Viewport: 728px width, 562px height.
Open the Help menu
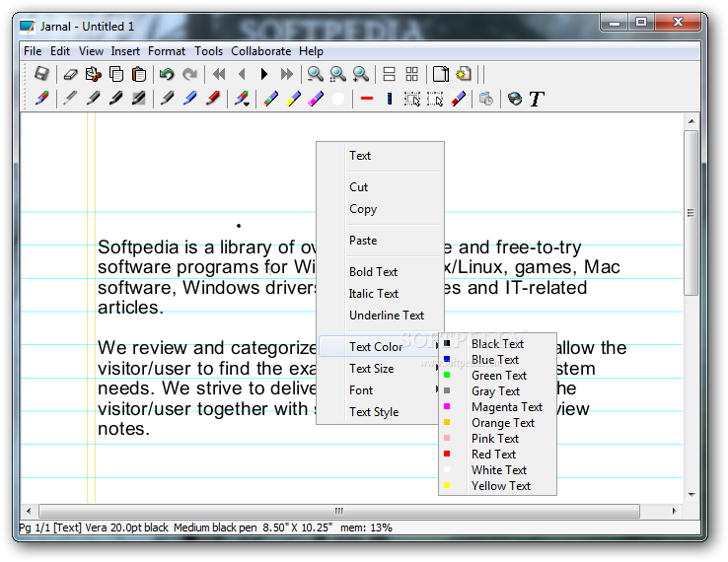(x=311, y=51)
